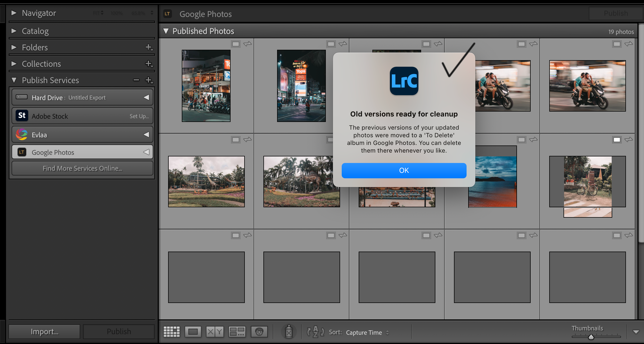Open the Capture Time sort dropdown

(367, 333)
